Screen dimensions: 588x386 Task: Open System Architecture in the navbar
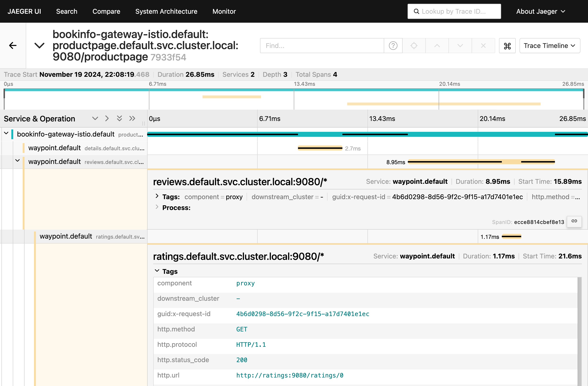(x=166, y=11)
